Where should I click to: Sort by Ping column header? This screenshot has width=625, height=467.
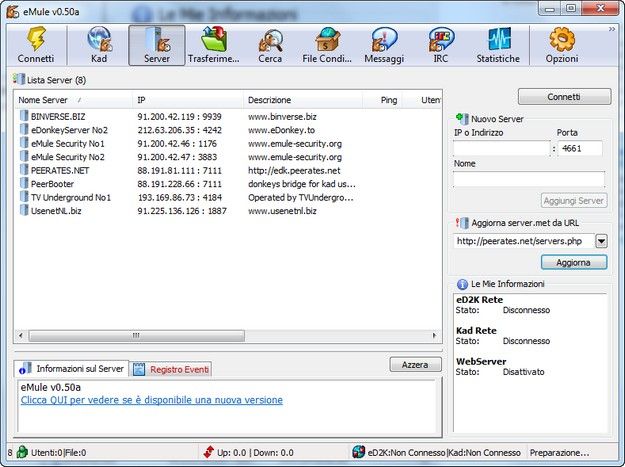[383, 100]
